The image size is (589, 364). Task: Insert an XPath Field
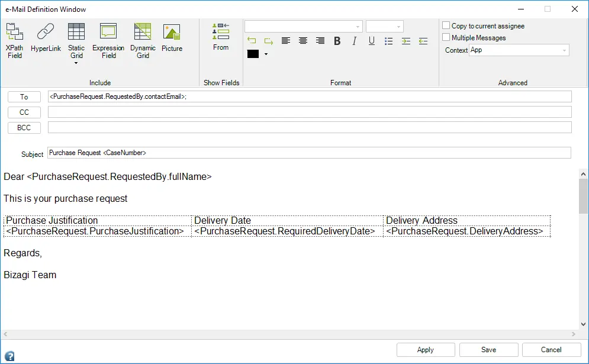coord(15,41)
